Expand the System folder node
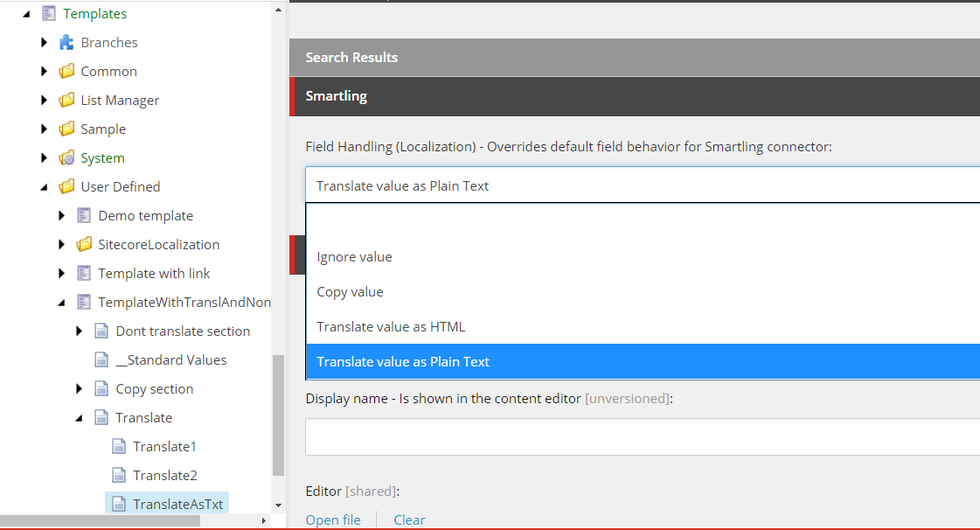980x530 pixels. point(44,157)
